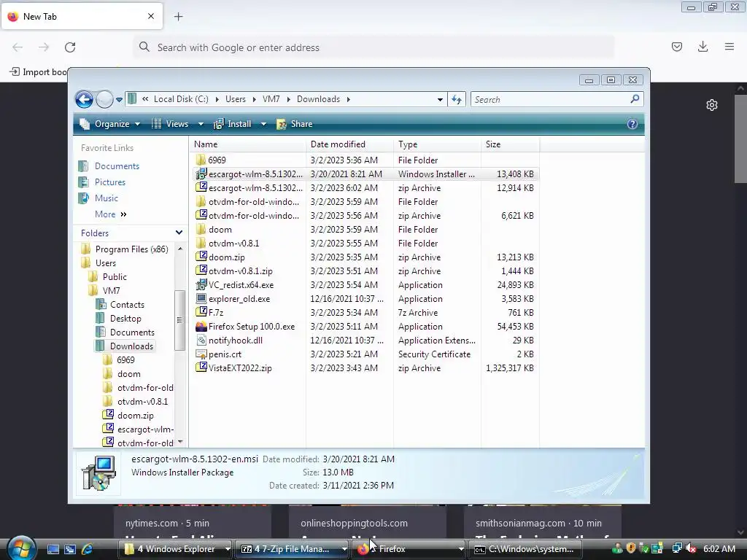This screenshot has height=560, width=747.
Task: Refresh the Downloads folder view
Action: (x=457, y=99)
